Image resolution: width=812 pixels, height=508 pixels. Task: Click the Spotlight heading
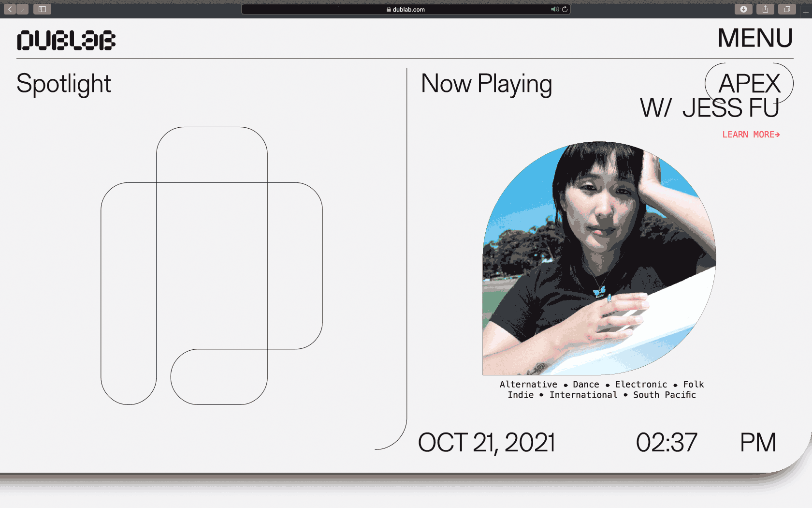[x=64, y=84]
